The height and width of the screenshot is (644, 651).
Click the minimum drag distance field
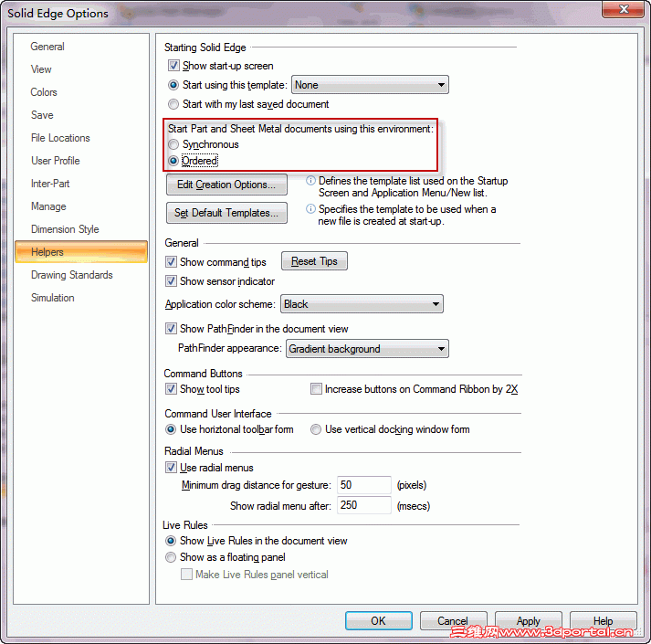pyautogui.click(x=363, y=485)
